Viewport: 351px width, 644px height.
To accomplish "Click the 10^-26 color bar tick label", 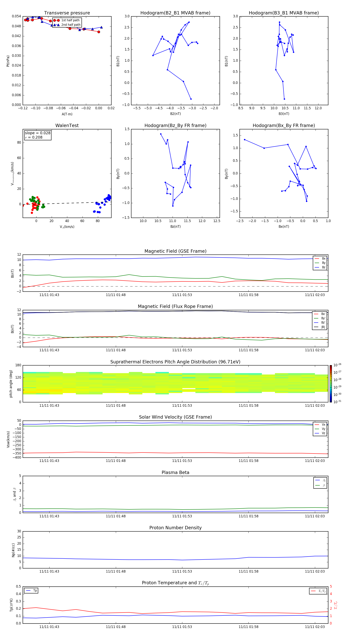I will click(337, 365).
